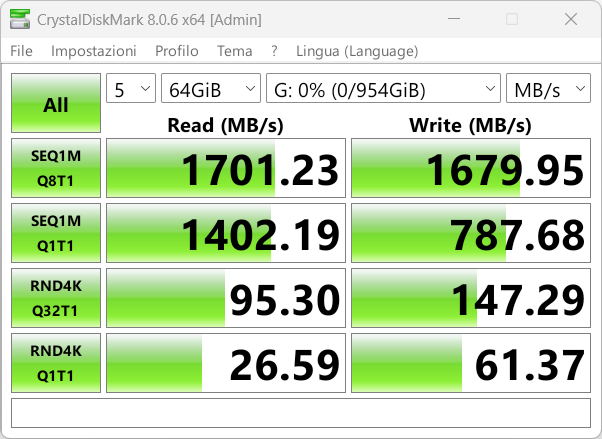The image size is (602, 439).
Task: Open the Impostazioni menu
Action: [x=94, y=51]
